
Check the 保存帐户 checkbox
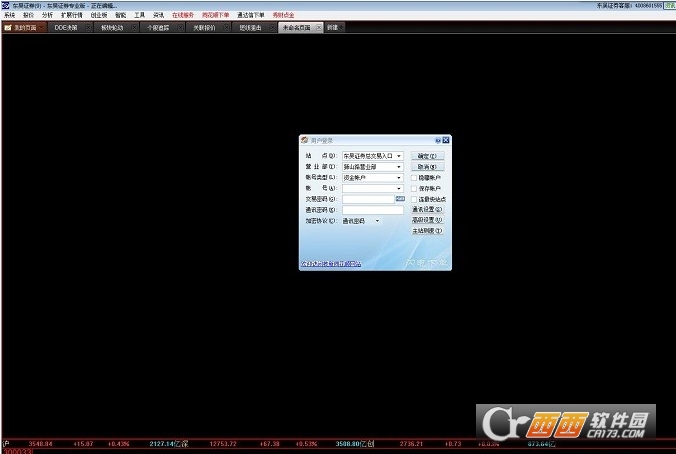point(414,188)
